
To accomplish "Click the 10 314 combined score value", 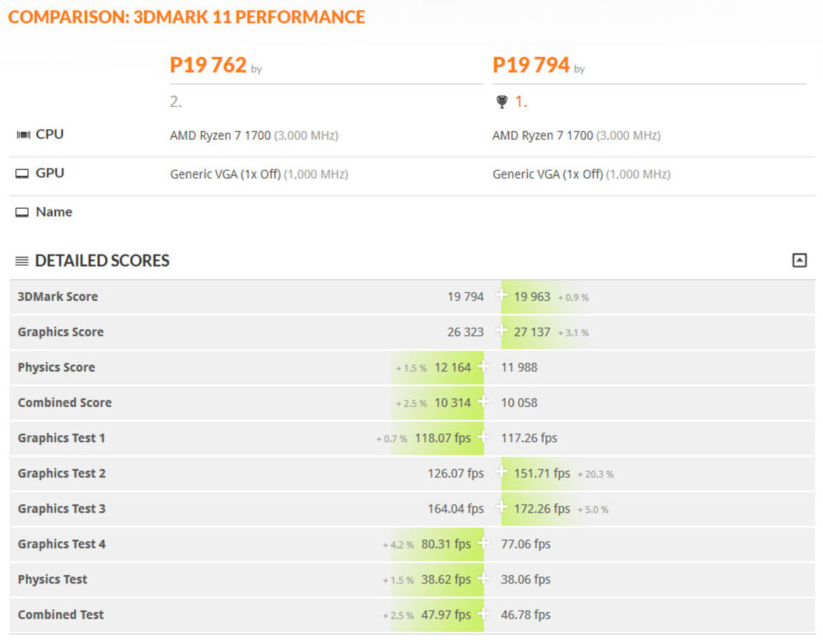I will 452,403.
